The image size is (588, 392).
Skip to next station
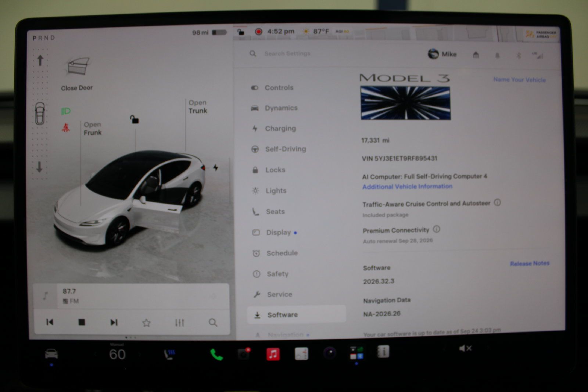coord(114,322)
